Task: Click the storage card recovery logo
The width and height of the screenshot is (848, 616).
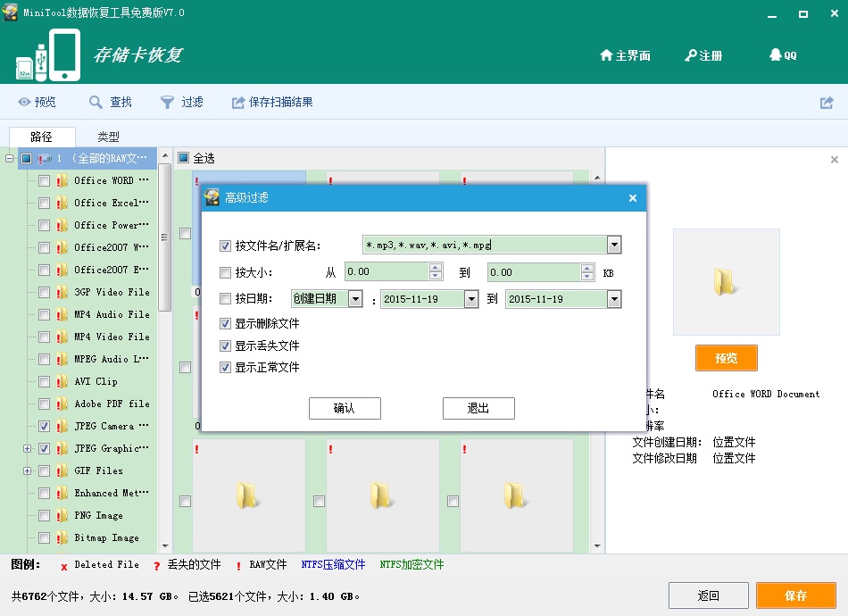Action: [48, 54]
